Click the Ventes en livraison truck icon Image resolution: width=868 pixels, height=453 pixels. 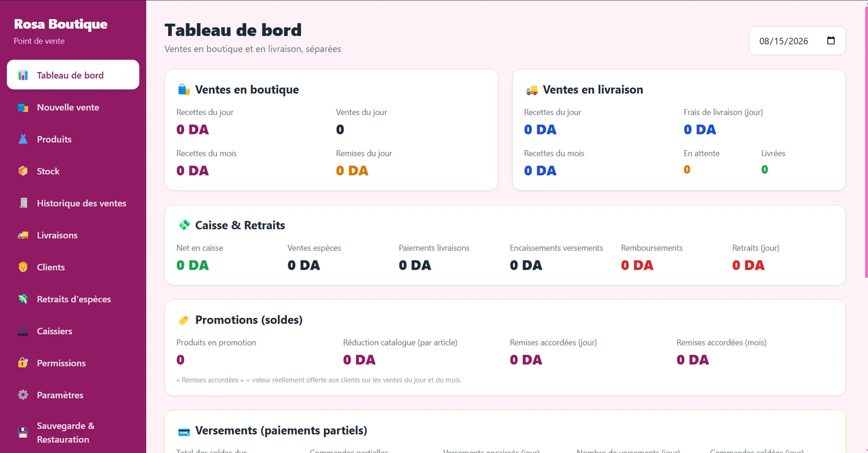(532, 90)
